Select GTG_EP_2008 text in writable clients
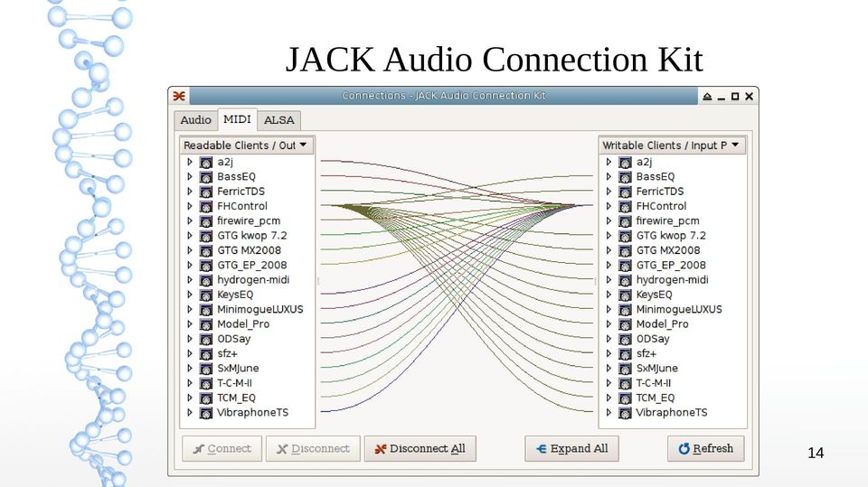This screenshot has width=868, height=487. tap(671, 265)
